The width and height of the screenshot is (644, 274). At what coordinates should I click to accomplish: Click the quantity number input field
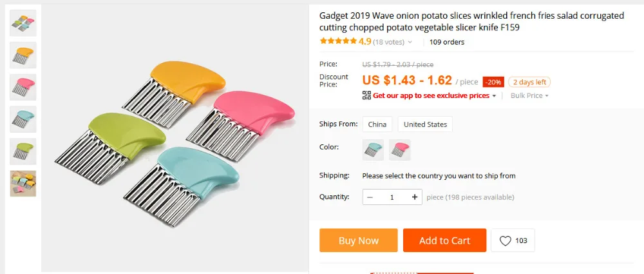[392, 197]
